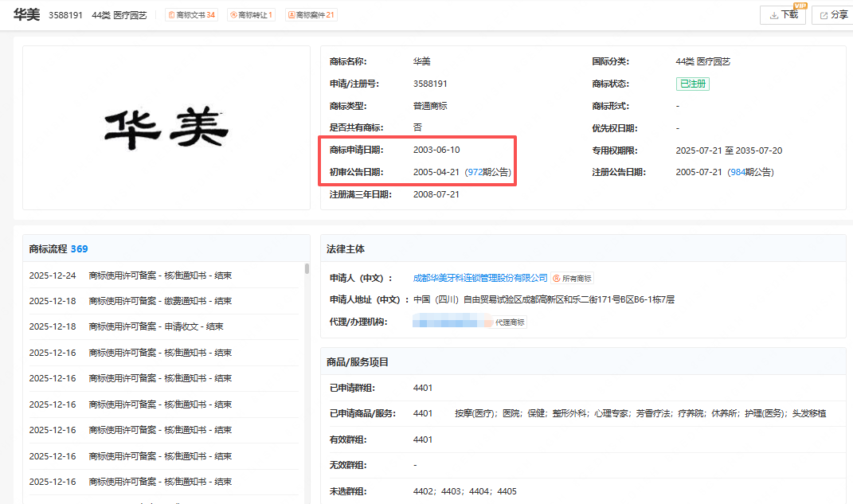Click the blurred agency name beside 代理/办理机构
The width and height of the screenshot is (853, 504).
coord(452,322)
